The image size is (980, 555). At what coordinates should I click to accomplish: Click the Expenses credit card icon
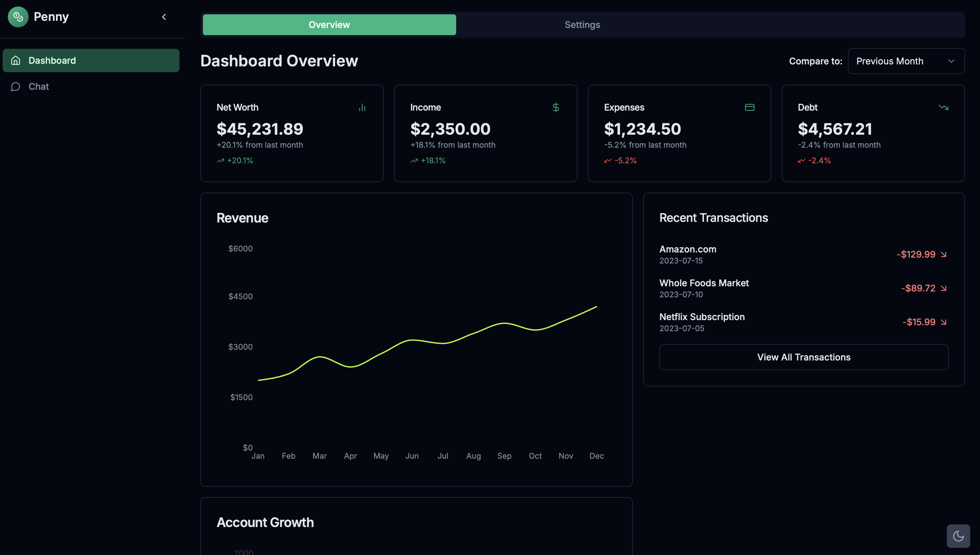749,107
